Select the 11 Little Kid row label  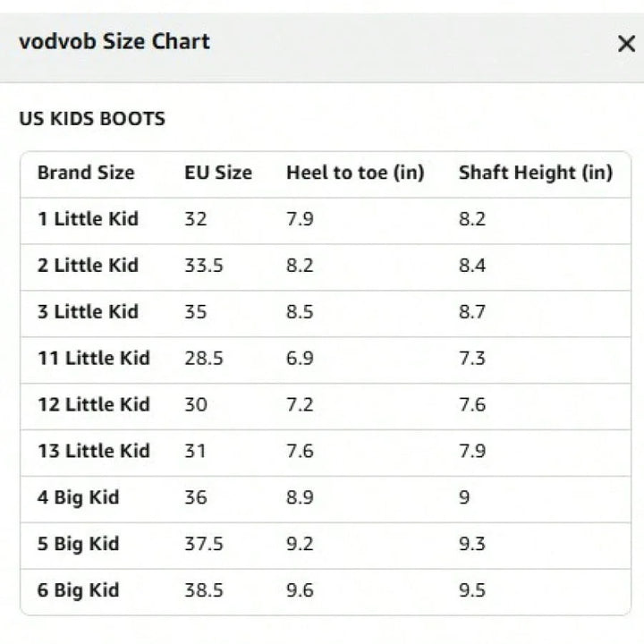click(x=93, y=359)
